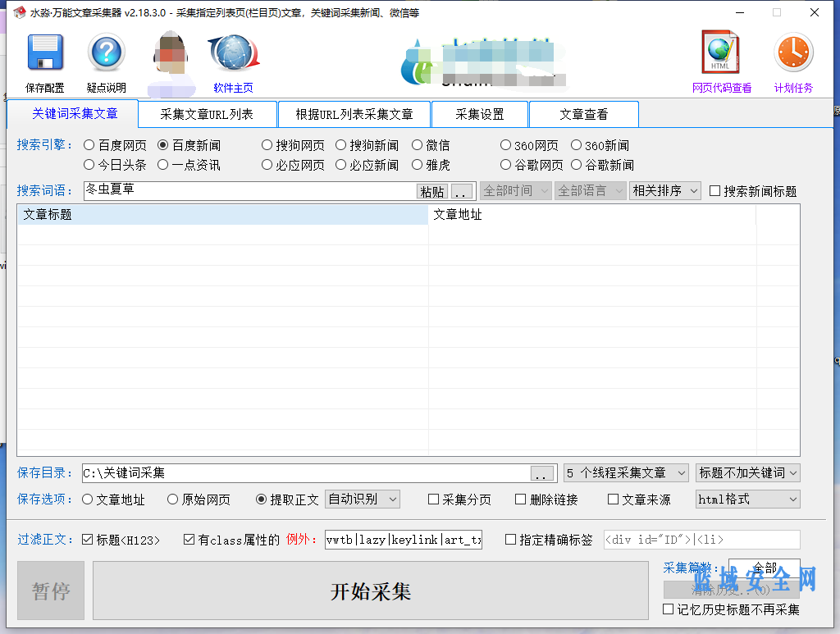The width and height of the screenshot is (840, 634).
Task: Open the 网页代码查看 HTML viewer icon
Action: point(719,57)
